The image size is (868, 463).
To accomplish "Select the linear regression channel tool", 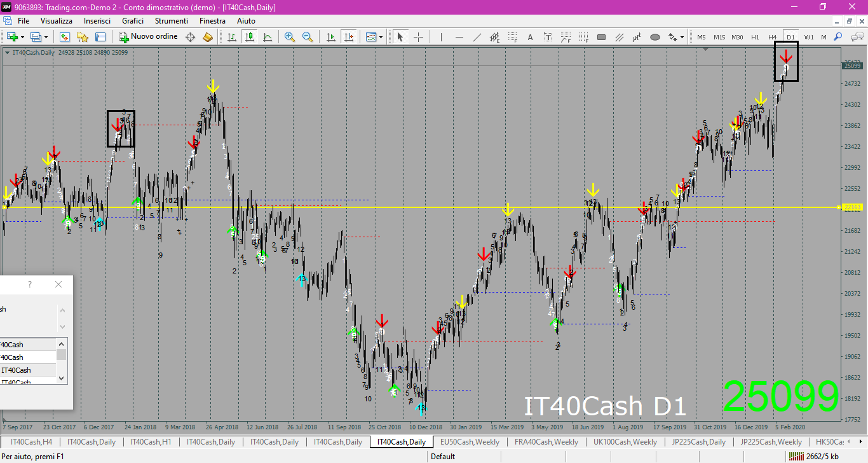I will coord(637,37).
